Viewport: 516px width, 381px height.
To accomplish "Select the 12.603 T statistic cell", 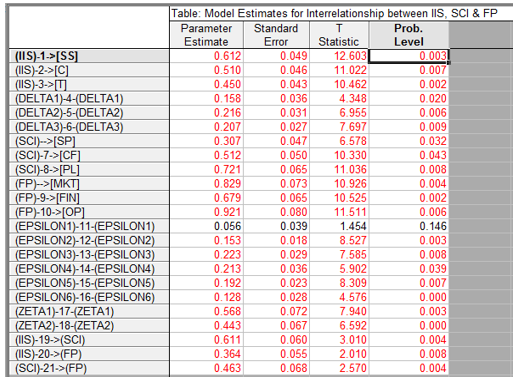I will 339,56.
